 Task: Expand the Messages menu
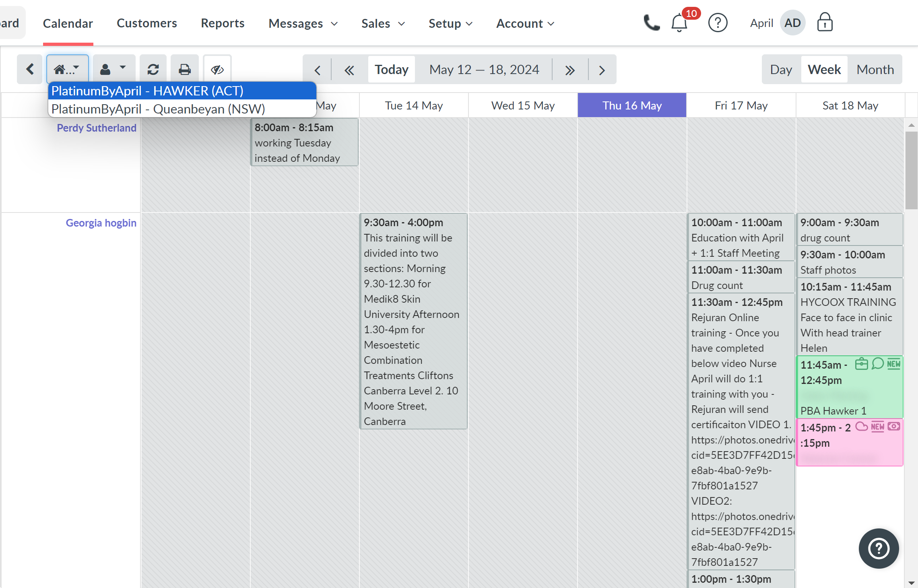[303, 23]
